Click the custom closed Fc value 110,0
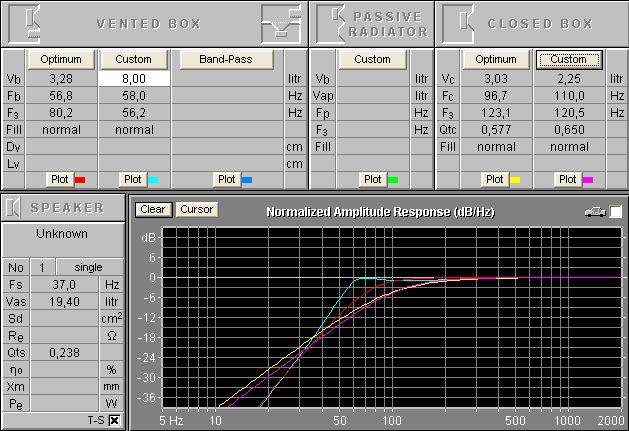 coord(569,96)
